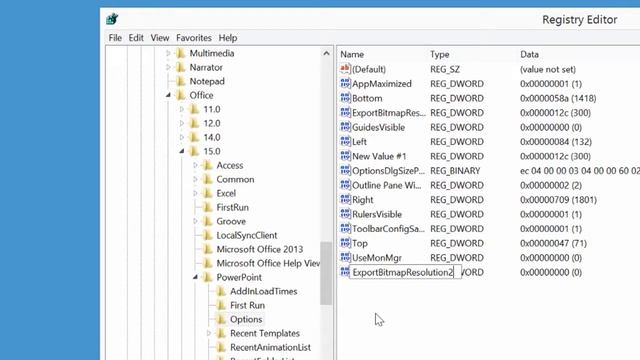The height and width of the screenshot is (360, 640).
Task: Open the View menu
Action: coord(160,38)
